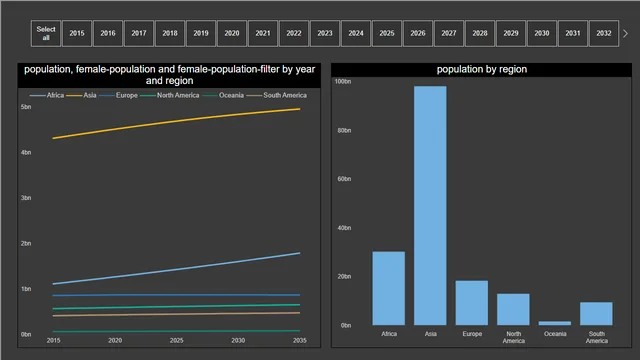The width and height of the screenshot is (640, 360).
Task: Click the Select all slicer button
Action: coord(46,33)
